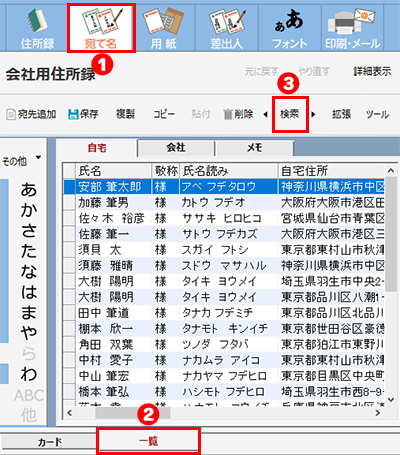Jump to あ row in kana index
The image size is (400, 455).
pyautogui.click(x=29, y=189)
